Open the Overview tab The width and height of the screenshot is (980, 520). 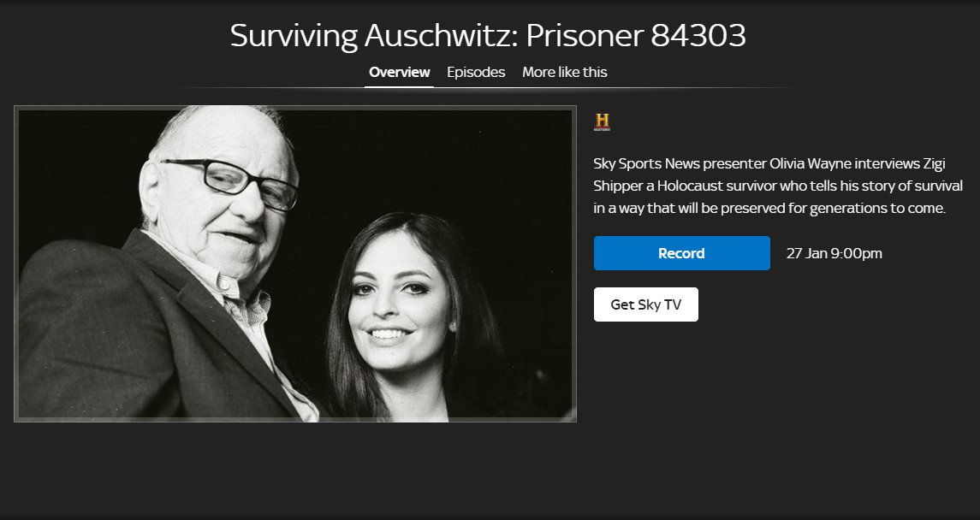coord(400,73)
